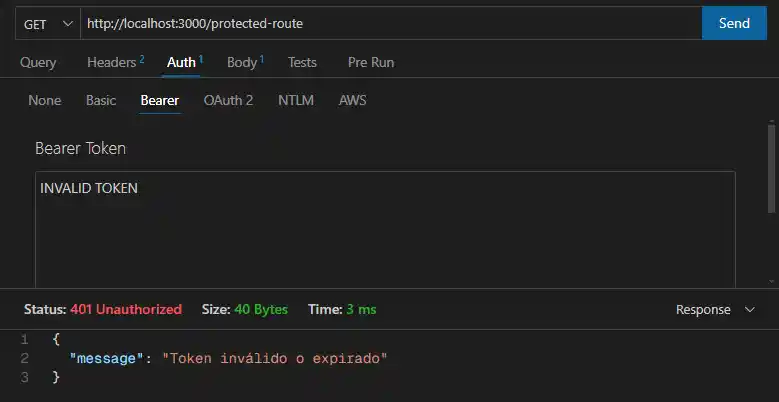
Task: Expand the Response dropdown menu
Action: (714, 310)
